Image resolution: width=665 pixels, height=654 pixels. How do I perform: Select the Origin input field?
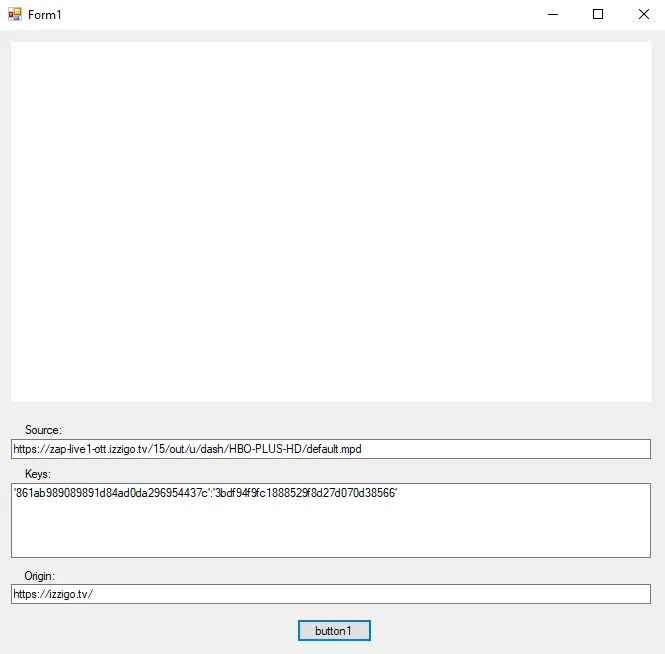click(331, 594)
